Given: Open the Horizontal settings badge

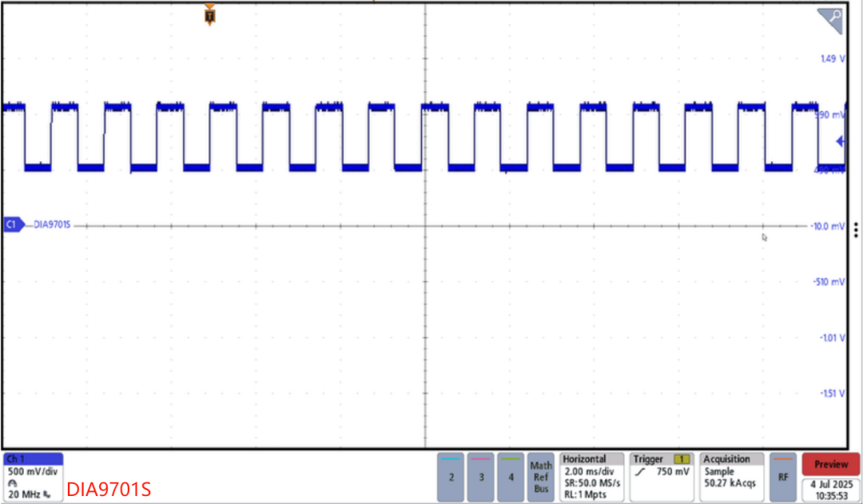Looking at the screenshot, I should click(591, 477).
